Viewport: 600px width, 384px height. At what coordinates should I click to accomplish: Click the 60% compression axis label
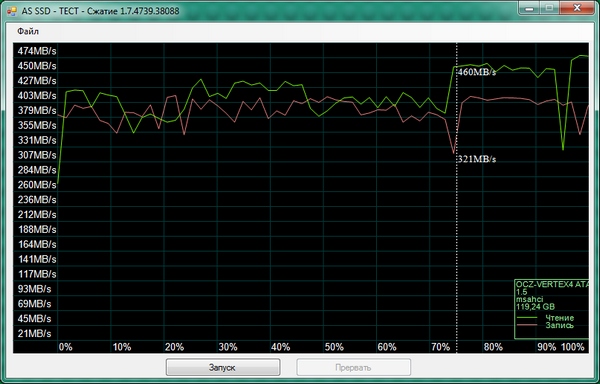coord(387,347)
